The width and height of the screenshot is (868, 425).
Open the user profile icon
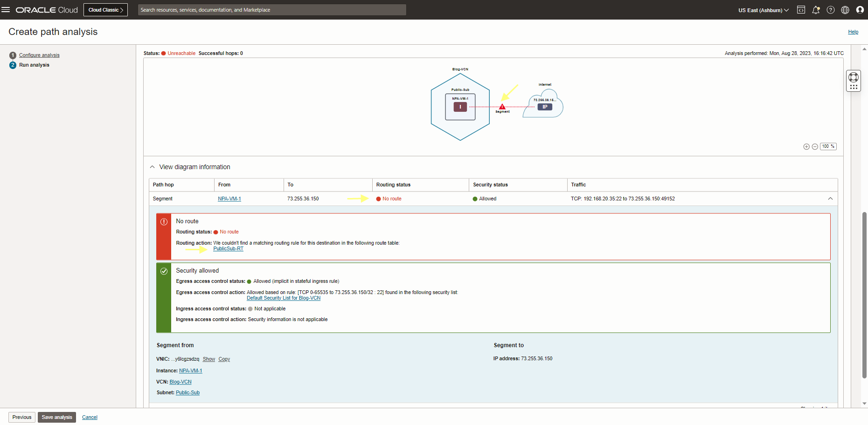click(x=860, y=10)
